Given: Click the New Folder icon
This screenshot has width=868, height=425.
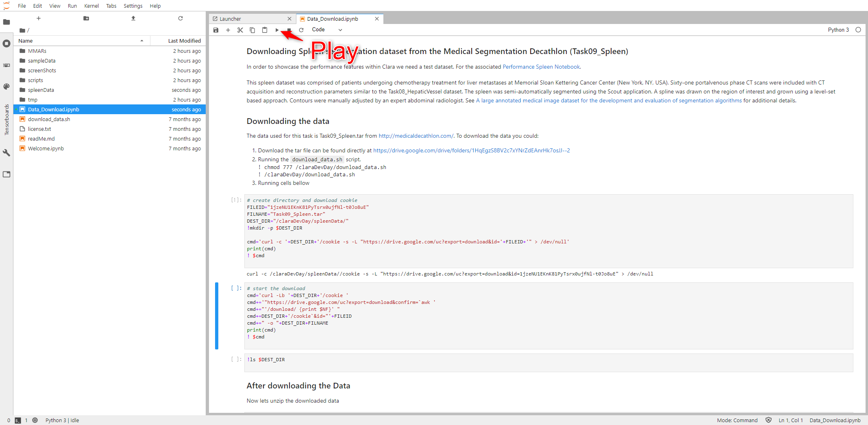Looking at the screenshot, I should (86, 18).
